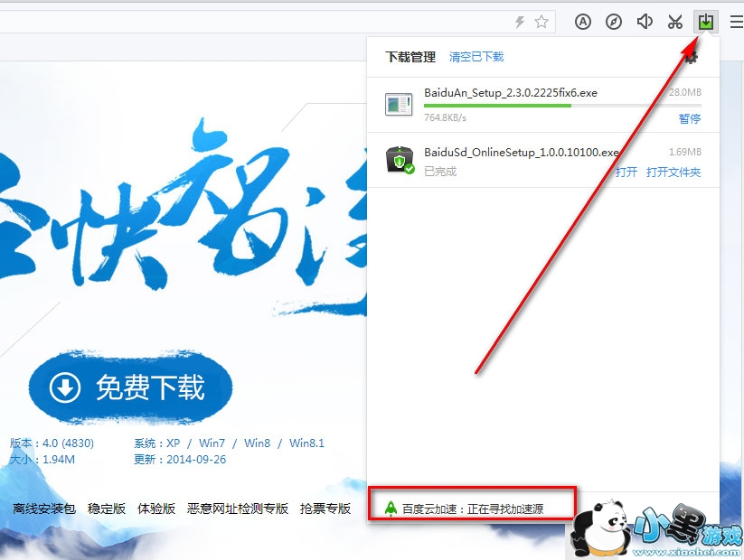Click the 764.8KB/s speed text
Screen dimensions: 744x560
[x=445, y=117]
